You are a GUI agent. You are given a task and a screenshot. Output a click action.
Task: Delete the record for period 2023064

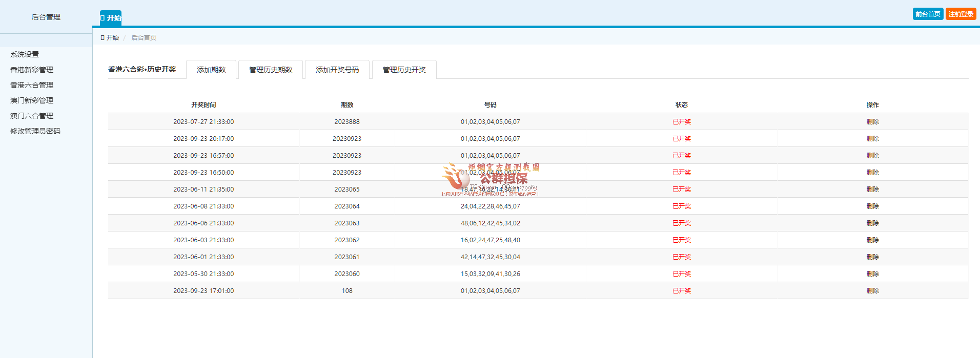tap(872, 206)
